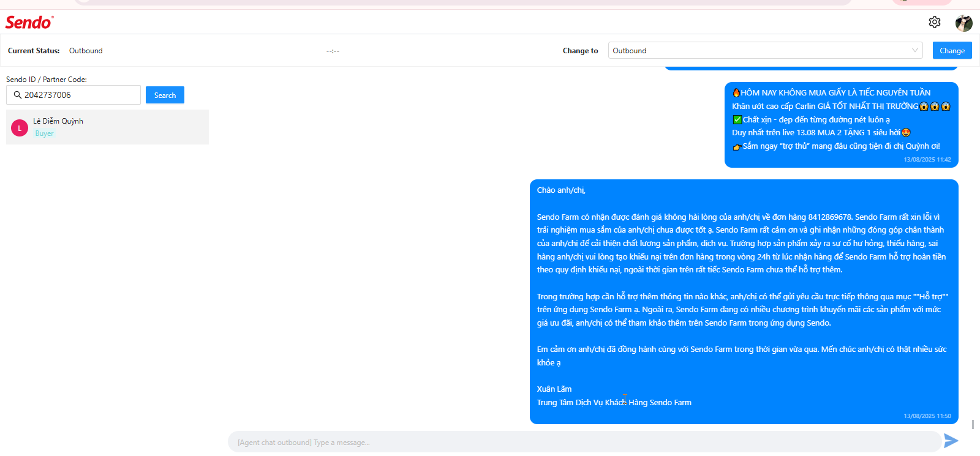Focus the agent chat message input
This screenshot has width=980, height=456.
click(x=584, y=442)
